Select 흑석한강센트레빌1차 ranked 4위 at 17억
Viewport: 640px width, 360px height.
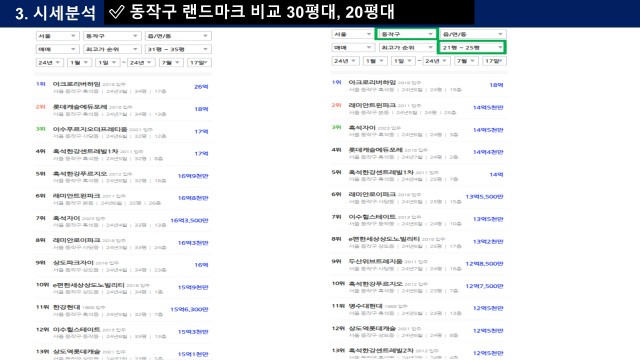[85, 151]
